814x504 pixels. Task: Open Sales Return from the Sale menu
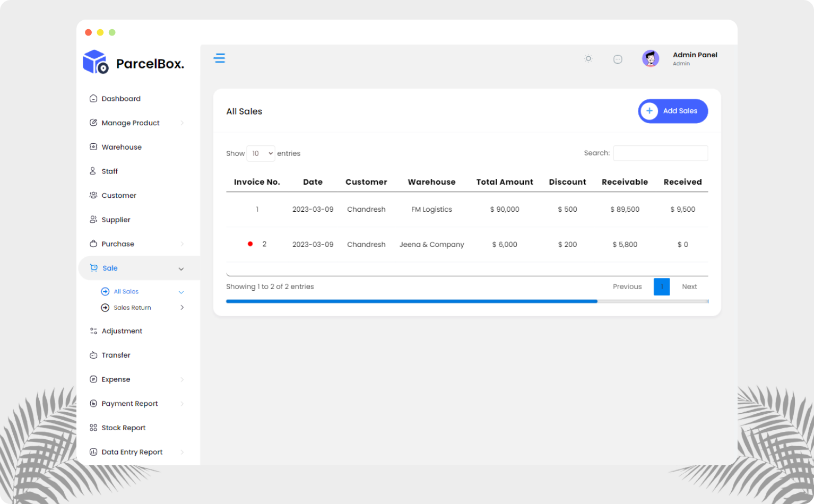[132, 307]
